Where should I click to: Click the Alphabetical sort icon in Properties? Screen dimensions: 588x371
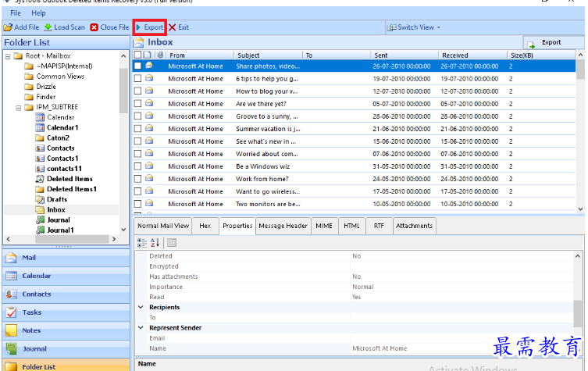155,243
